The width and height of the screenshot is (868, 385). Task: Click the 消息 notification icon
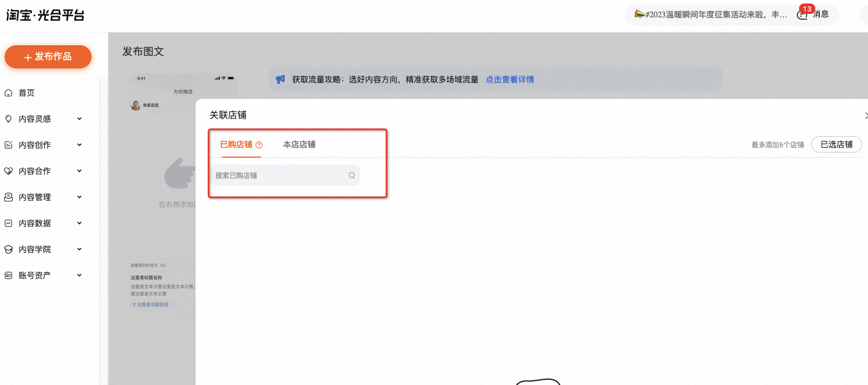coord(803,14)
